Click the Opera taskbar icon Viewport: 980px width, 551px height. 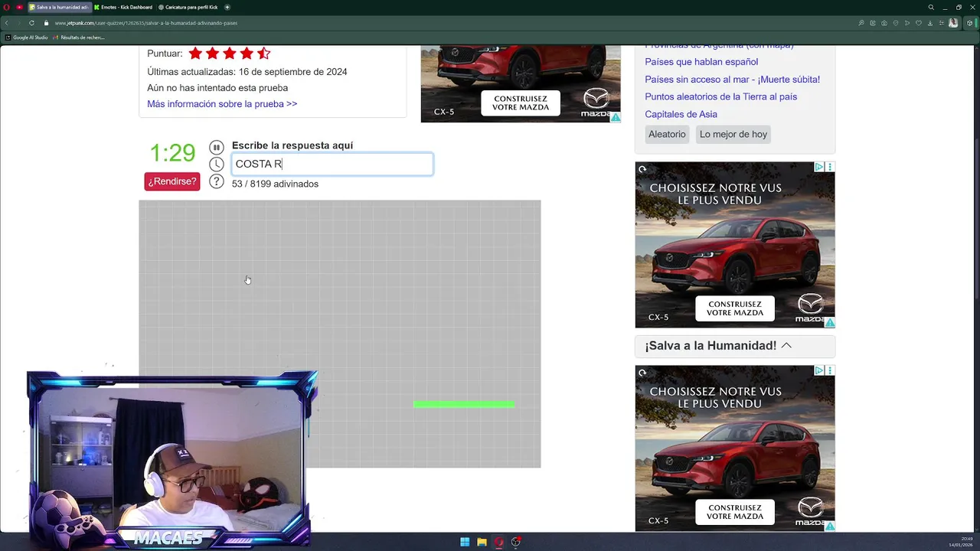tap(499, 542)
